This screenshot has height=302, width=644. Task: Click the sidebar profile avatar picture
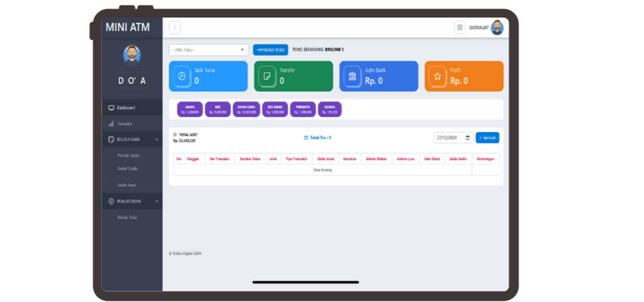pos(132,55)
